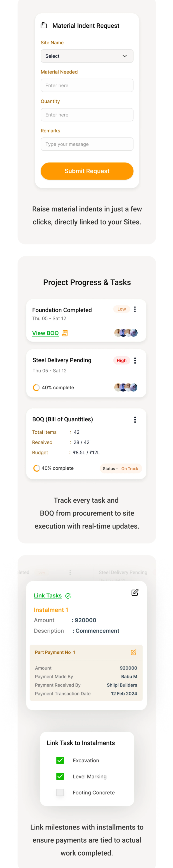This screenshot has height=868, width=173.
Task: Click the Steel Delivery 40% progress ring
Action: click(x=36, y=387)
